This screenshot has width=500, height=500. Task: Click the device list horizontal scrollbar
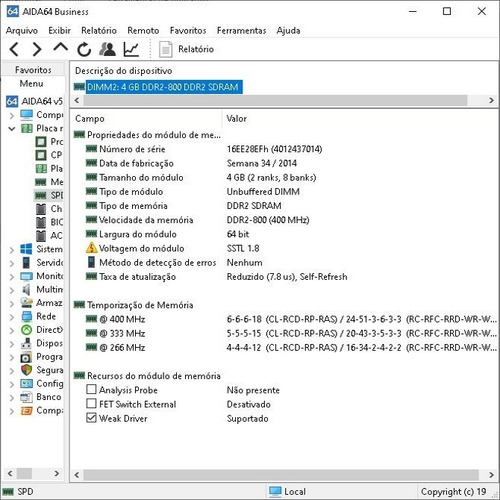pos(275,100)
